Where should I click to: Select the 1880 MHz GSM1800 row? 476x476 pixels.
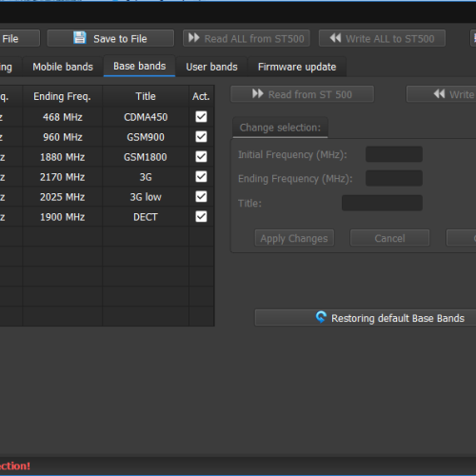[x=107, y=157]
